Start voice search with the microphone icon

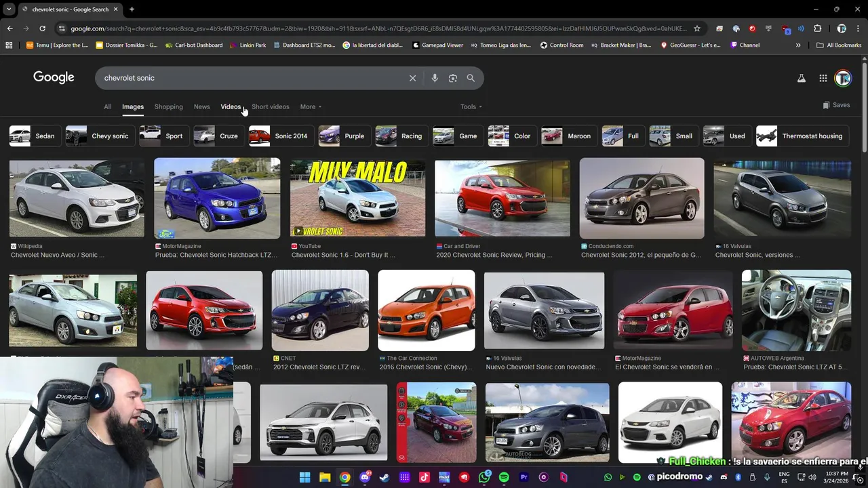coord(435,78)
